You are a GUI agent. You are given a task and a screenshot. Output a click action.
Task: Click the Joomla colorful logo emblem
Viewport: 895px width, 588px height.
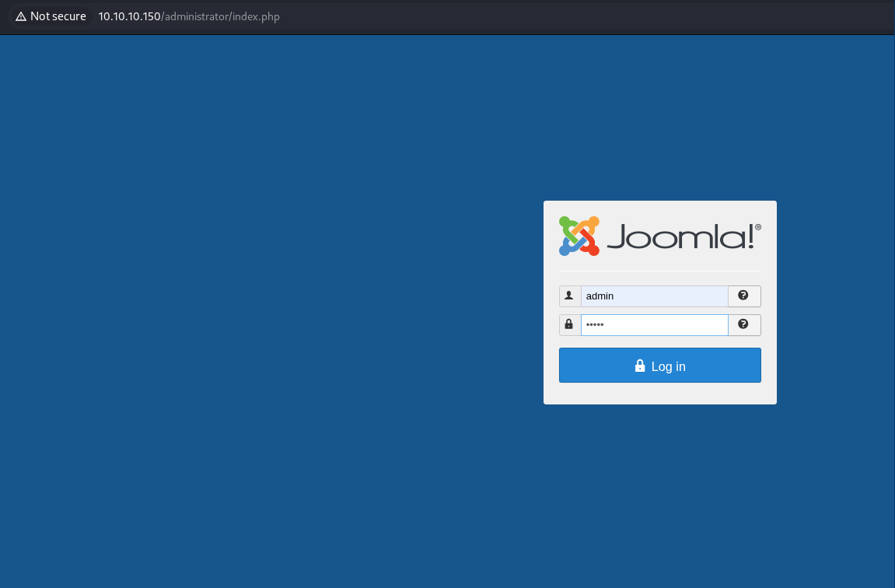point(579,236)
